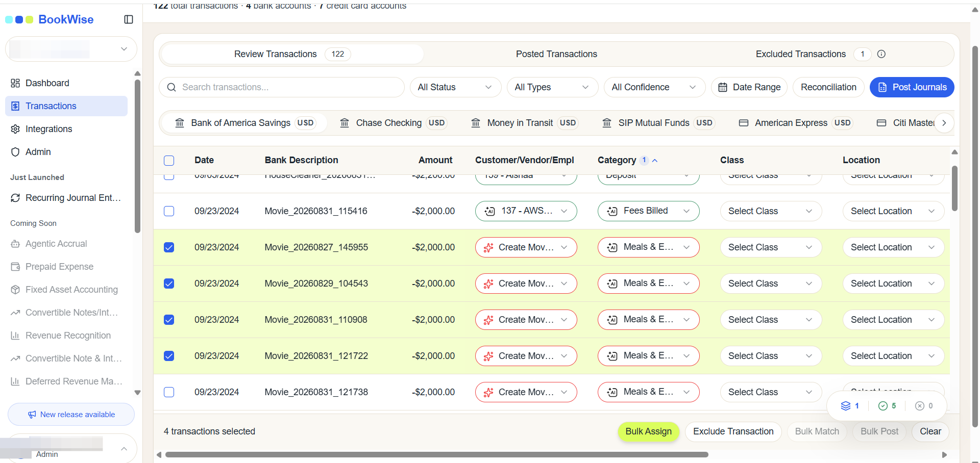Uncheck the Movie_20260827_145955 row checkbox
This screenshot has width=980, height=463.
pyautogui.click(x=169, y=247)
